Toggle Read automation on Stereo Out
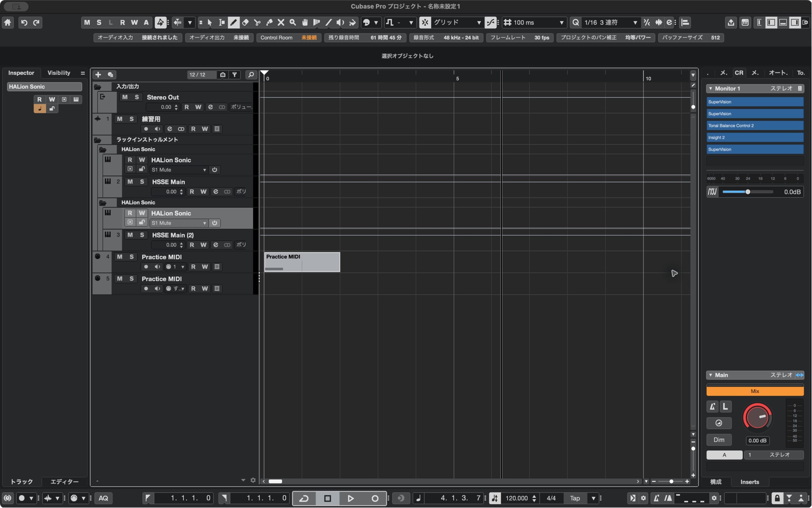Viewport: 812px width, 508px height. tap(187, 107)
